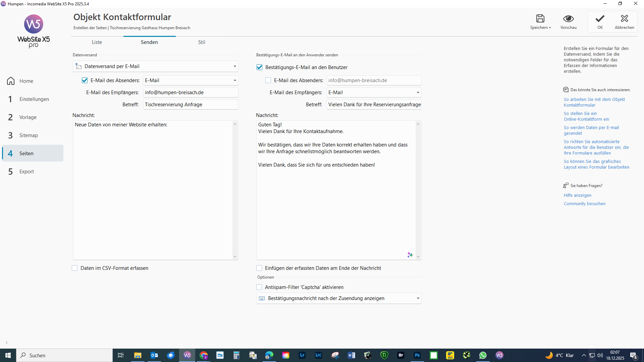The width and height of the screenshot is (644, 362).
Task: Switch to the Liste tab
Action: click(x=97, y=42)
